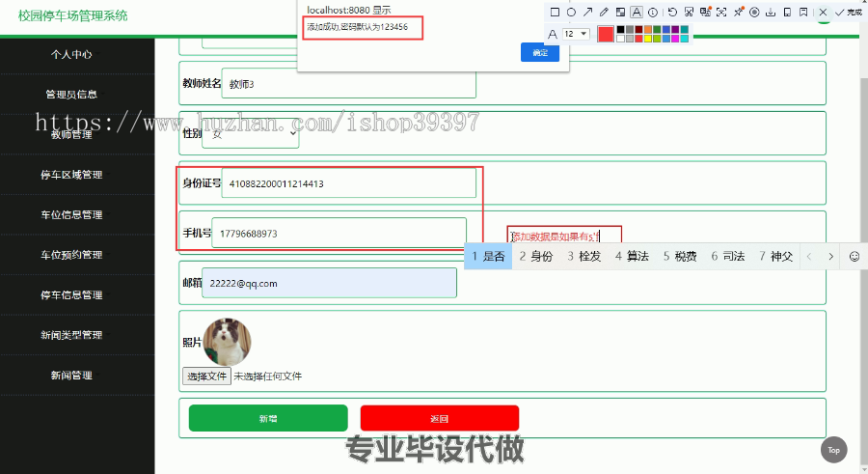Click the text recognition scan icon
Screen dimensions: 868x474
(721, 13)
